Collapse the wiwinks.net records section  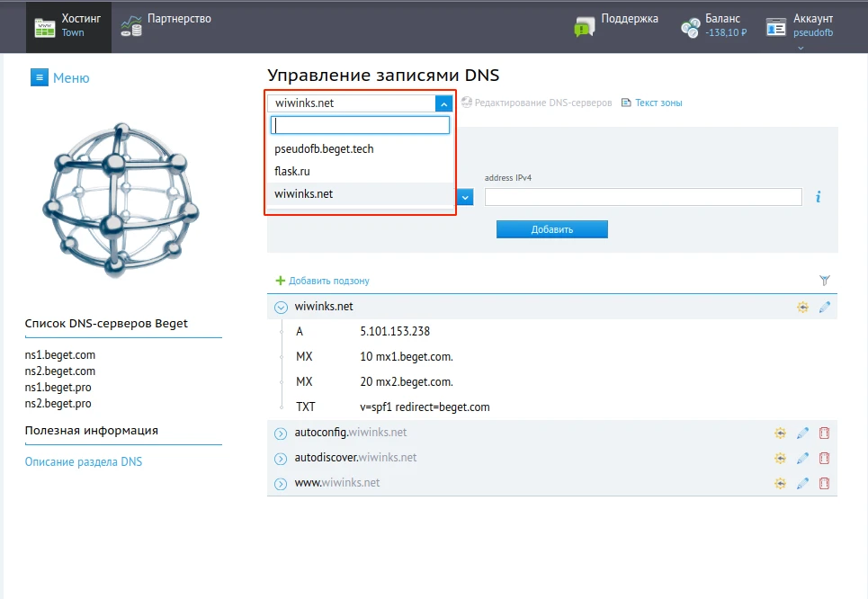(281, 307)
